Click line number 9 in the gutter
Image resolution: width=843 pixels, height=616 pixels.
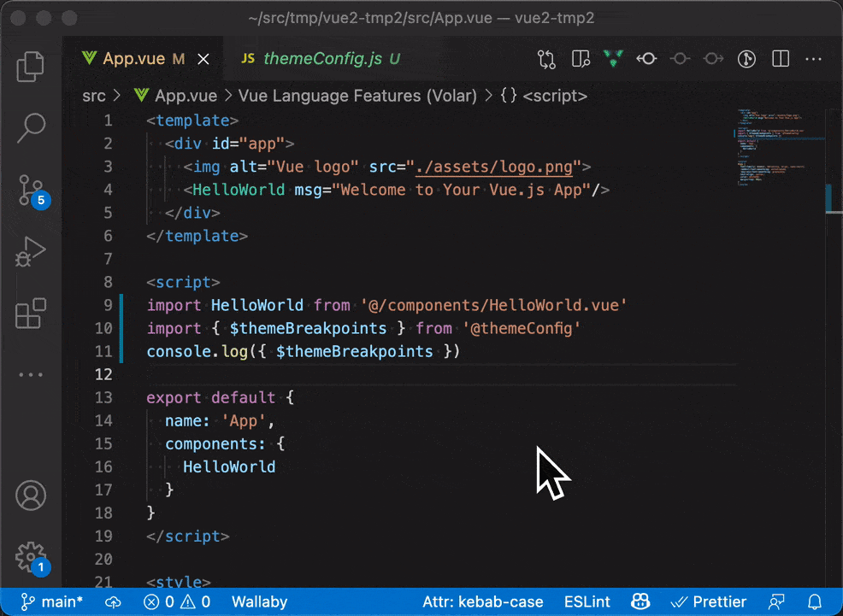click(x=108, y=305)
